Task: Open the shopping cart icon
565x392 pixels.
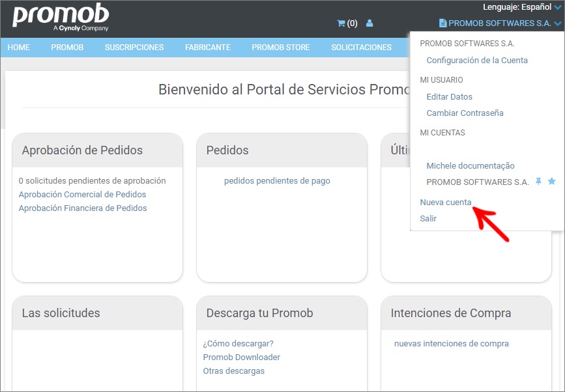Action: (341, 23)
